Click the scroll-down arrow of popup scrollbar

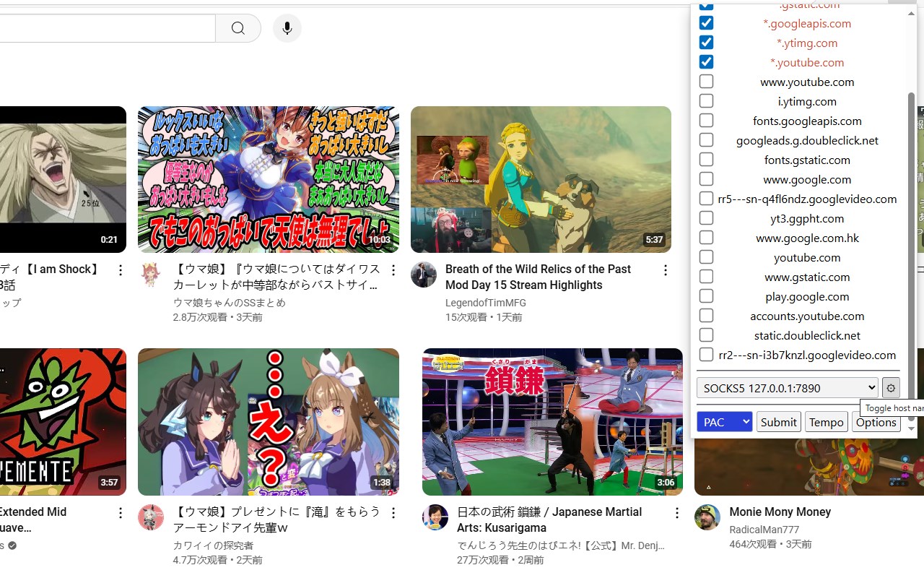(911, 429)
